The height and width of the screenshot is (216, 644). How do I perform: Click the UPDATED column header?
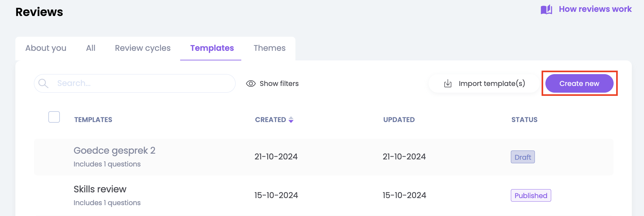pyautogui.click(x=399, y=120)
